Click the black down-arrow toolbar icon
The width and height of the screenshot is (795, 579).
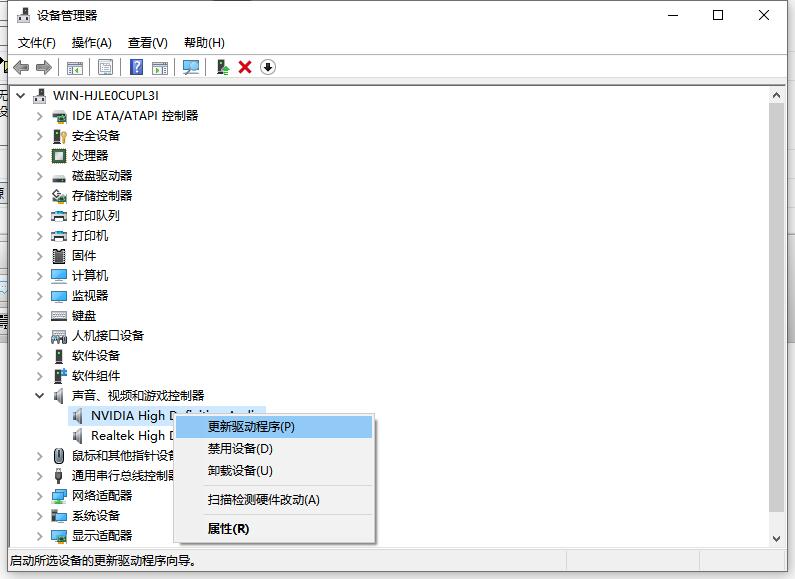pyautogui.click(x=268, y=67)
